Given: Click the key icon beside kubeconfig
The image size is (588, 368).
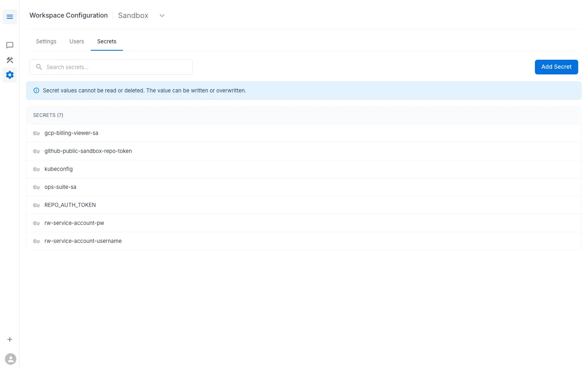Looking at the screenshot, I should [36, 169].
